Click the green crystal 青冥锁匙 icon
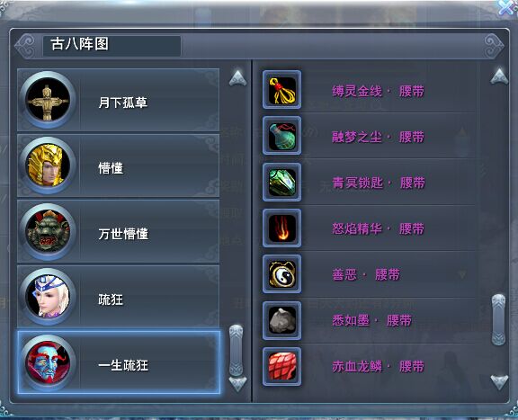 [x=281, y=182]
